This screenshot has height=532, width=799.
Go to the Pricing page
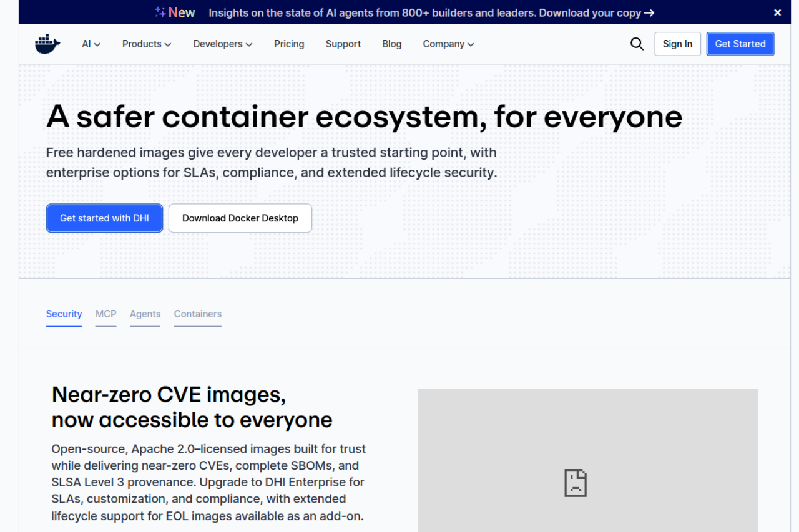[289, 44]
